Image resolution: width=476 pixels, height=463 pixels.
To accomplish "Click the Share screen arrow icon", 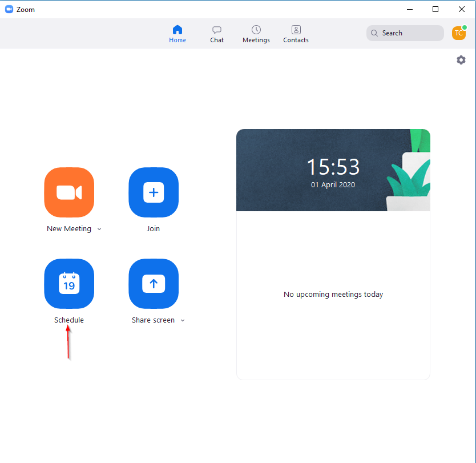I will (x=154, y=284).
